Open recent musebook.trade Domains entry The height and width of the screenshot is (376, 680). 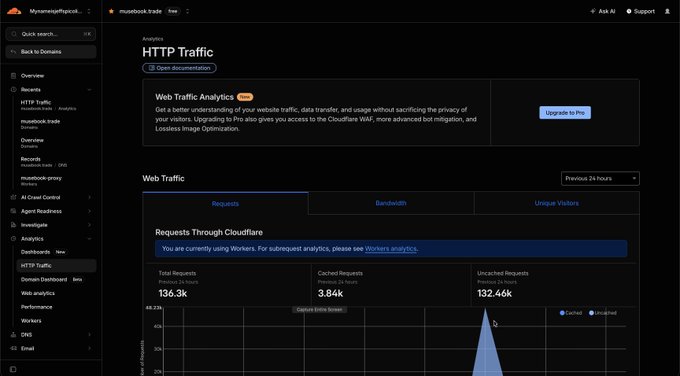[x=40, y=124]
